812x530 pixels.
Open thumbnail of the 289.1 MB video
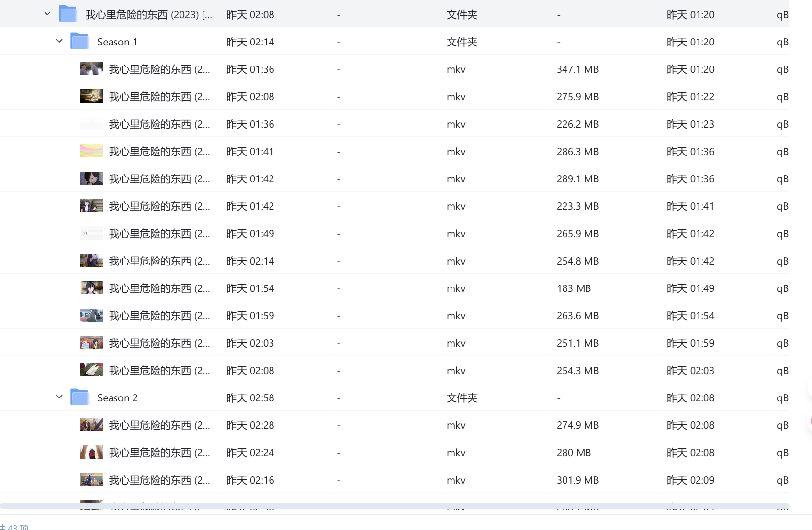(91, 178)
